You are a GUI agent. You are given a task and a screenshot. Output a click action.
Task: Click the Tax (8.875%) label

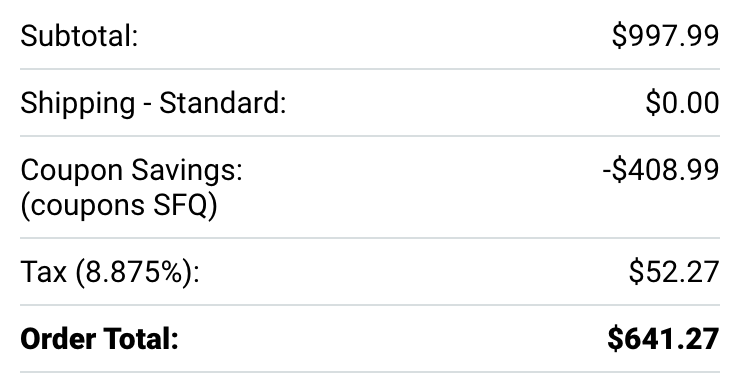(110, 272)
